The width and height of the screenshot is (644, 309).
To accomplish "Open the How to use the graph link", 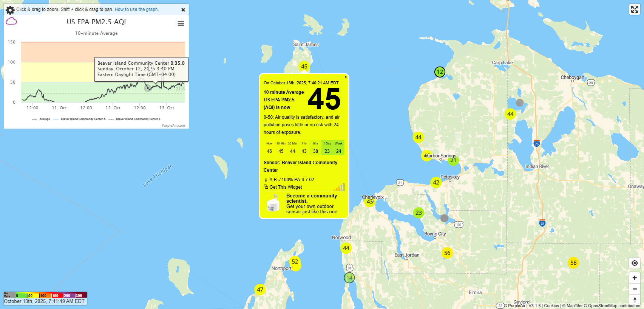I will [136, 9].
